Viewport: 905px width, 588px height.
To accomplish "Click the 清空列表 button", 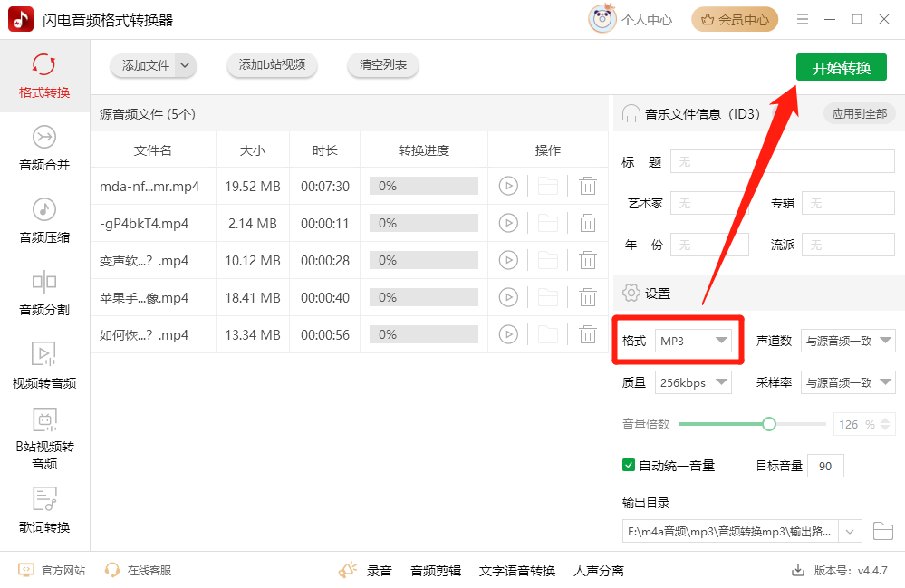I will (382, 64).
